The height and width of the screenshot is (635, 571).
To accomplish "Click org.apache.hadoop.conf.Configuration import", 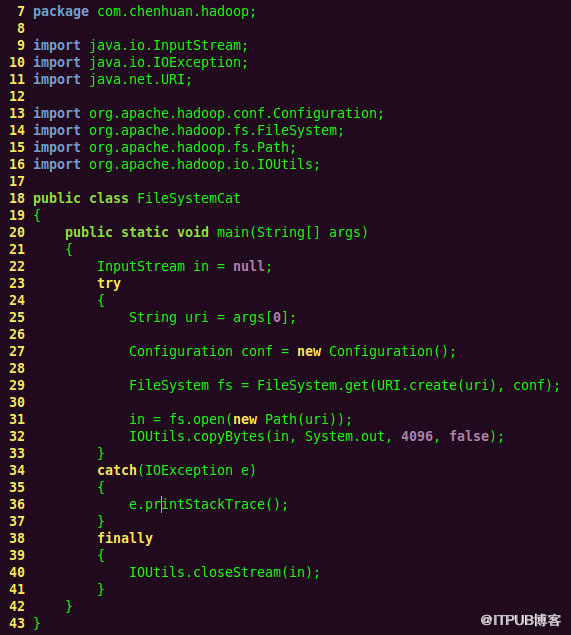I will pos(233,113).
